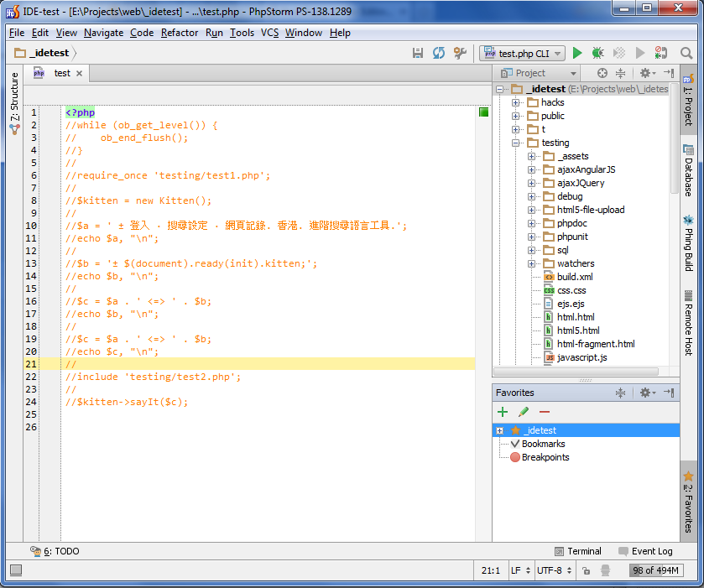Open Favorites panel gear settings
Viewport: 704px width, 588px height.
[647, 393]
